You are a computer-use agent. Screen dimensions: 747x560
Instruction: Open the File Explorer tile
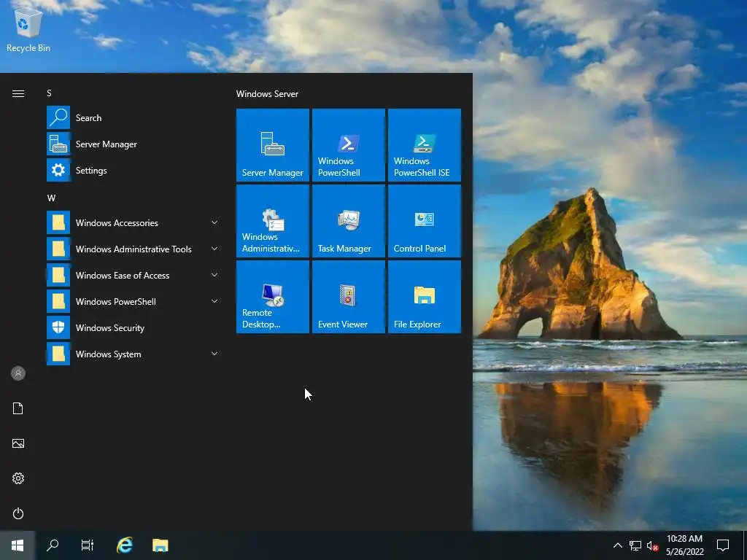424,296
